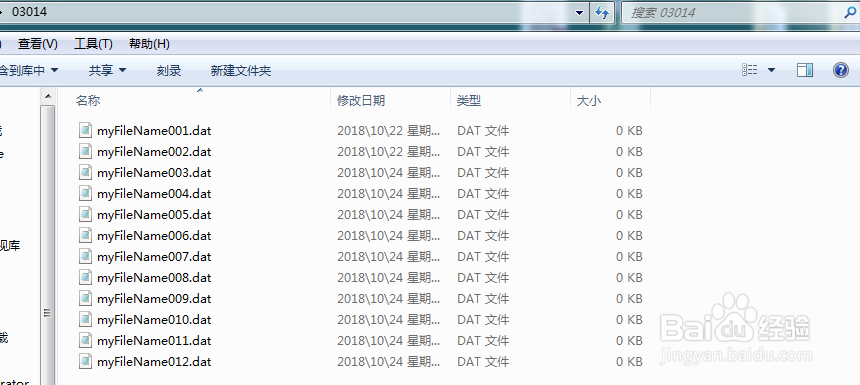Screen dimensions: 860x385
Task: Select file name myFileName007.dat
Action: (154, 257)
